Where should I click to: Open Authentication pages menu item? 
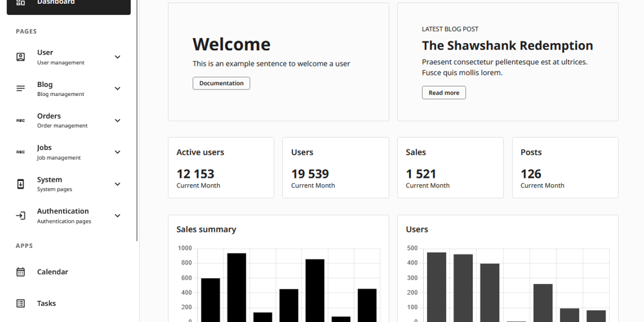coord(69,216)
